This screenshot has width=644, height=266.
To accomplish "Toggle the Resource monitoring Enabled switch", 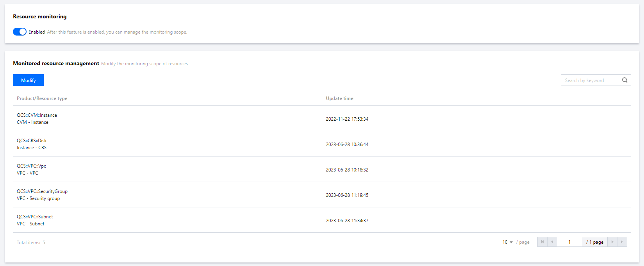I will pos(20,32).
